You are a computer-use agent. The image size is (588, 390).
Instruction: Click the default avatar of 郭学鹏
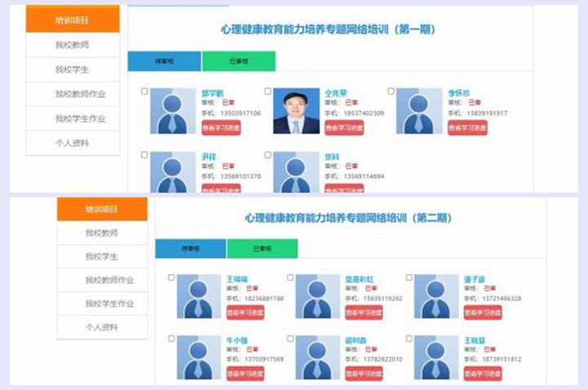pyautogui.click(x=173, y=111)
